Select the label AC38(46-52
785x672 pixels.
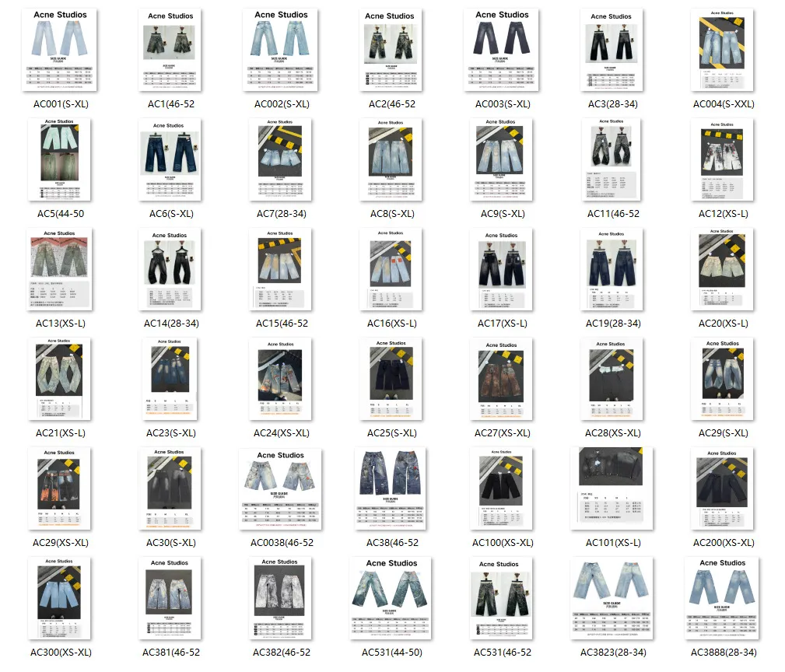tap(392, 542)
